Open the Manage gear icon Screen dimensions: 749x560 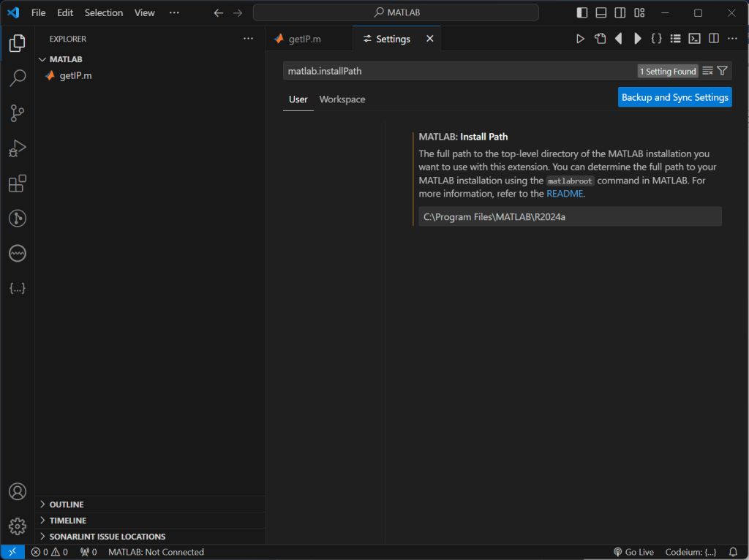pos(18,526)
